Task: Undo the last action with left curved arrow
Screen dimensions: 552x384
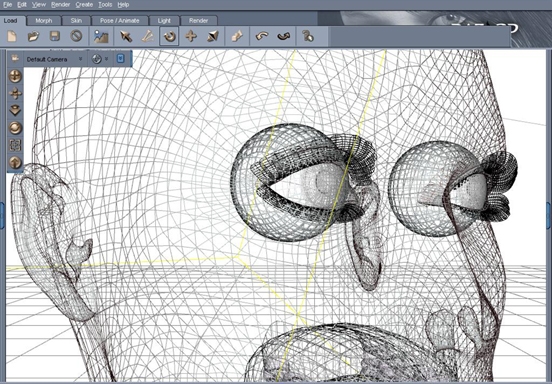Action: 262,36
